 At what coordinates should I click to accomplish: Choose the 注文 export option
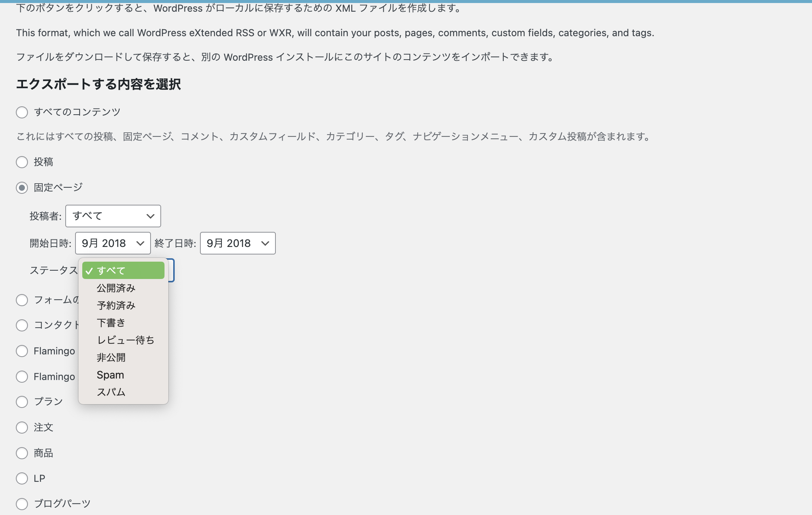click(22, 428)
